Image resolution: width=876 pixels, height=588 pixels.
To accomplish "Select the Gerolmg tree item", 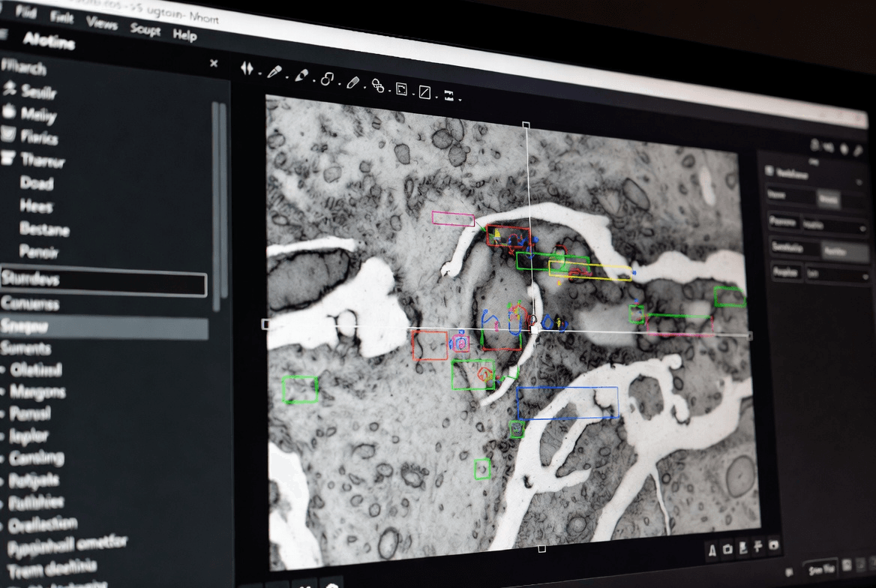I will pyautogui.click(x=36, y=457).
